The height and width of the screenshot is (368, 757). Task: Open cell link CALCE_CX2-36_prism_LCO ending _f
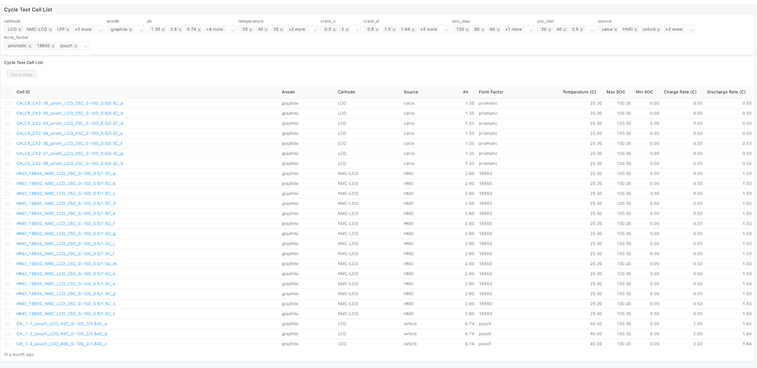pos(70,143)
